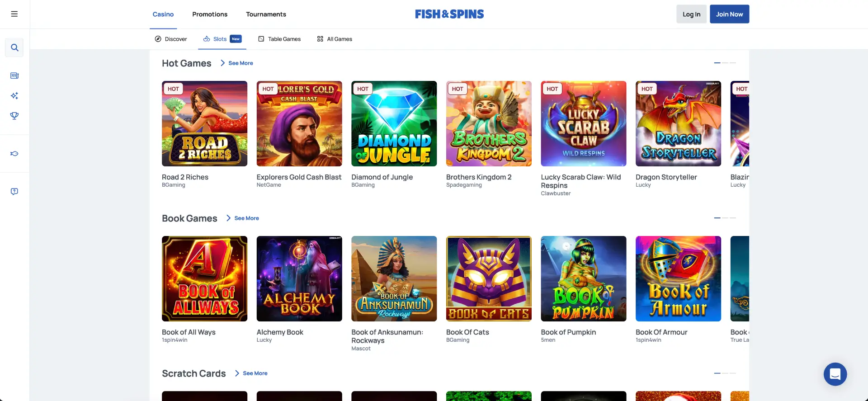Click the Scratch Cards carousel page indicator

725,373
